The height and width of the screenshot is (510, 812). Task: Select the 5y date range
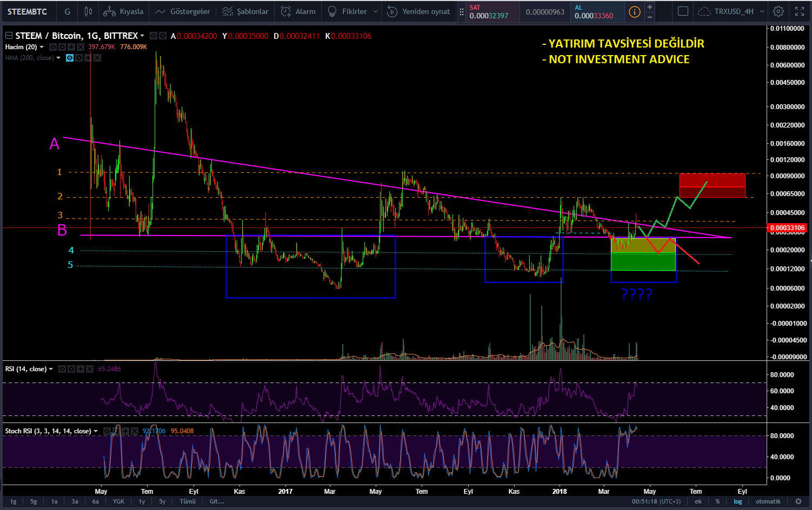coord(162,501)
